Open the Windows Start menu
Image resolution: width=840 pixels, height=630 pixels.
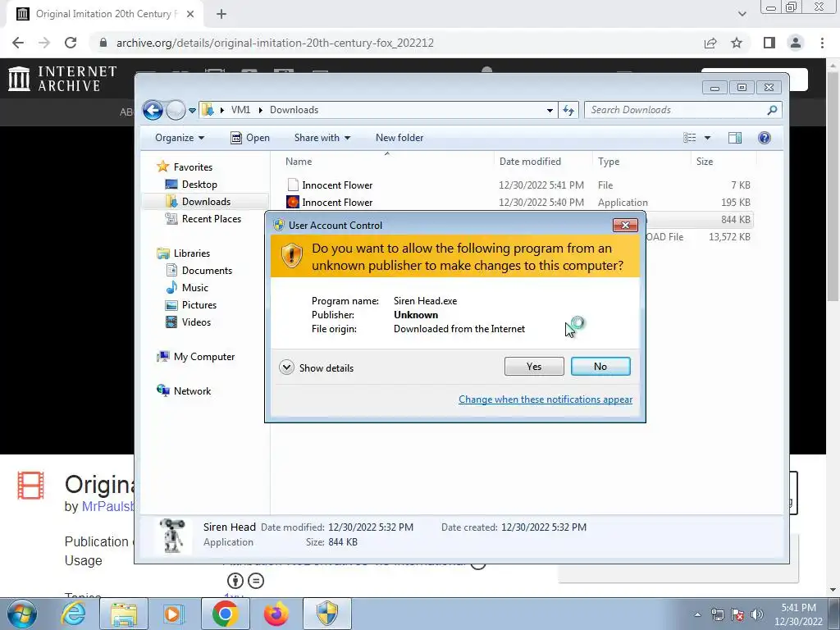click(x=22, y=614)
